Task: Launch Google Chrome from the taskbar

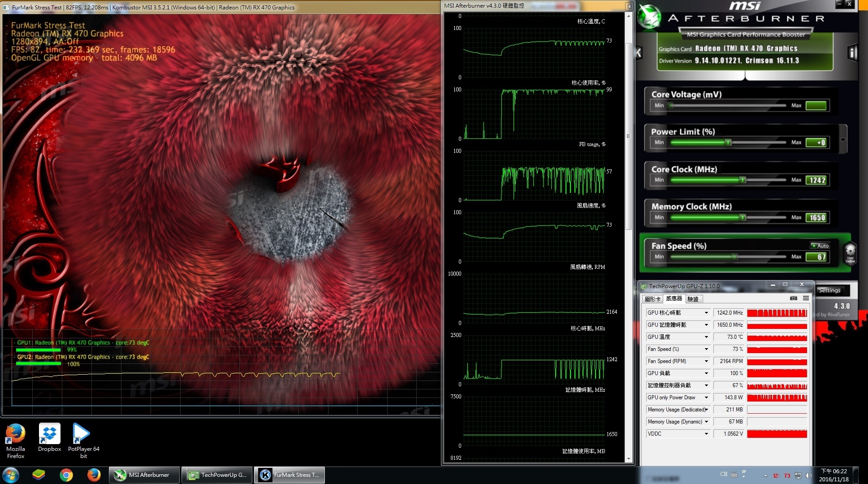Action: [x=66, y=475]
